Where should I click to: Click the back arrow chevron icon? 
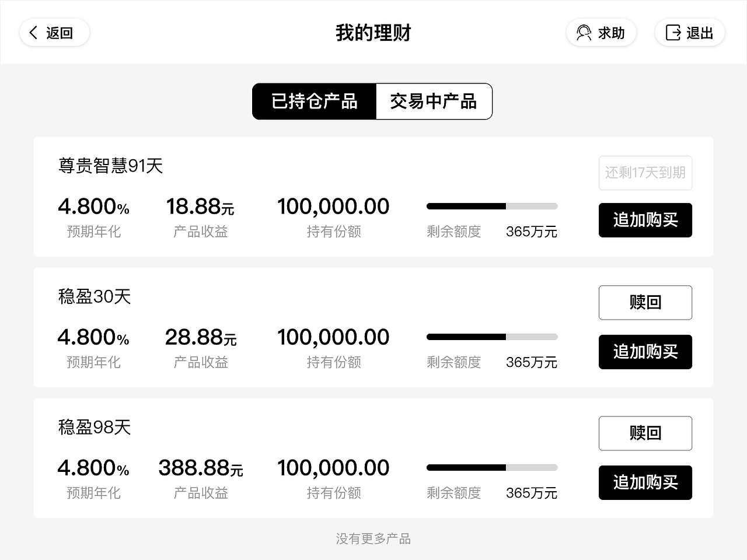(34, 33)
